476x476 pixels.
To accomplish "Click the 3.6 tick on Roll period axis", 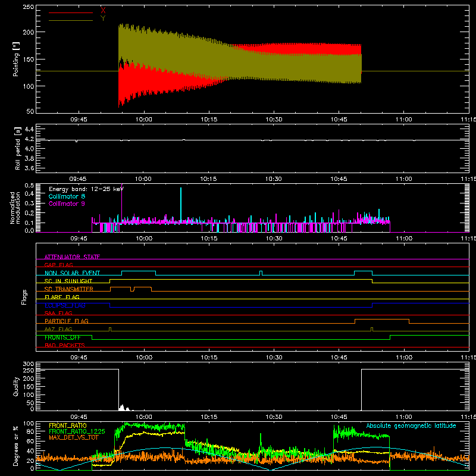I will click(x=29, y=168).
